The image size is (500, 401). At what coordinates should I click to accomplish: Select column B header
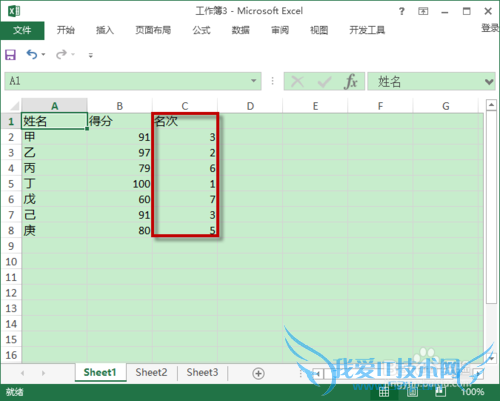click(x=120, y=106)
